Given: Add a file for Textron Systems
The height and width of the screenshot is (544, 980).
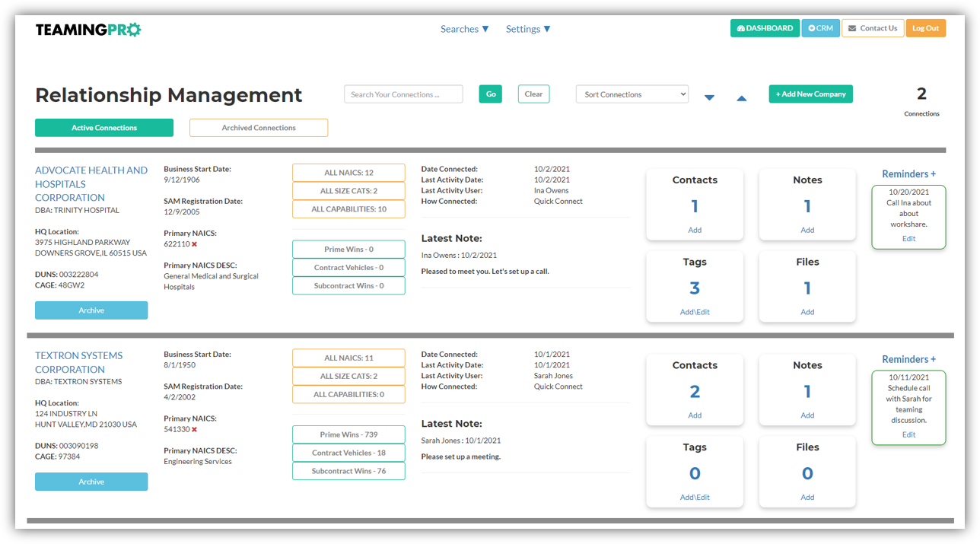Looking at the screenshot, I should pyautogui.click(x=807, y=498).
